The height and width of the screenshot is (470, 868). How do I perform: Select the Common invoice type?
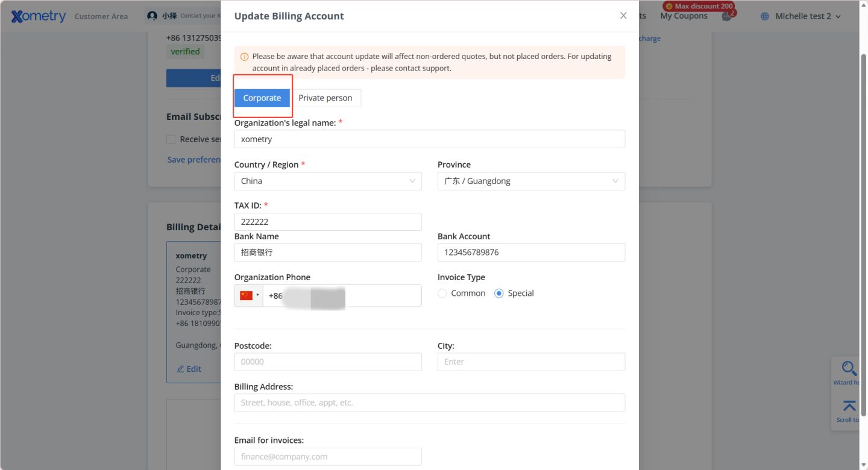(x=442, y=293)
